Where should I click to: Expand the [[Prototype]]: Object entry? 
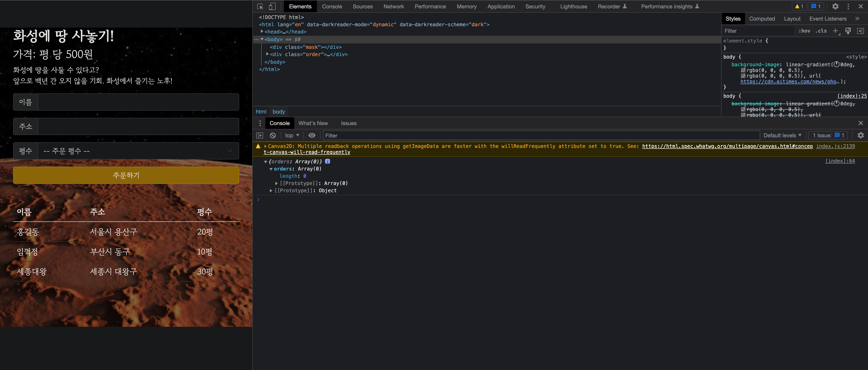[x=271, y=191]
